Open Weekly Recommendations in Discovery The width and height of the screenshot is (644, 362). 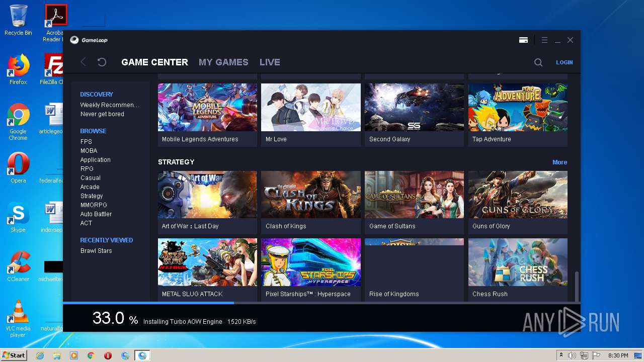(110, 105)
